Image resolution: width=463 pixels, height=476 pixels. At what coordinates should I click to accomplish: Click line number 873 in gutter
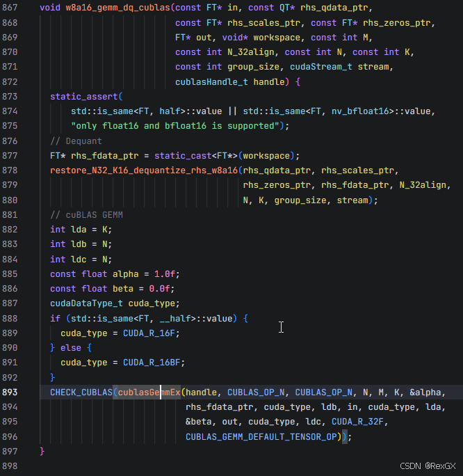click(x=10, y=97)
